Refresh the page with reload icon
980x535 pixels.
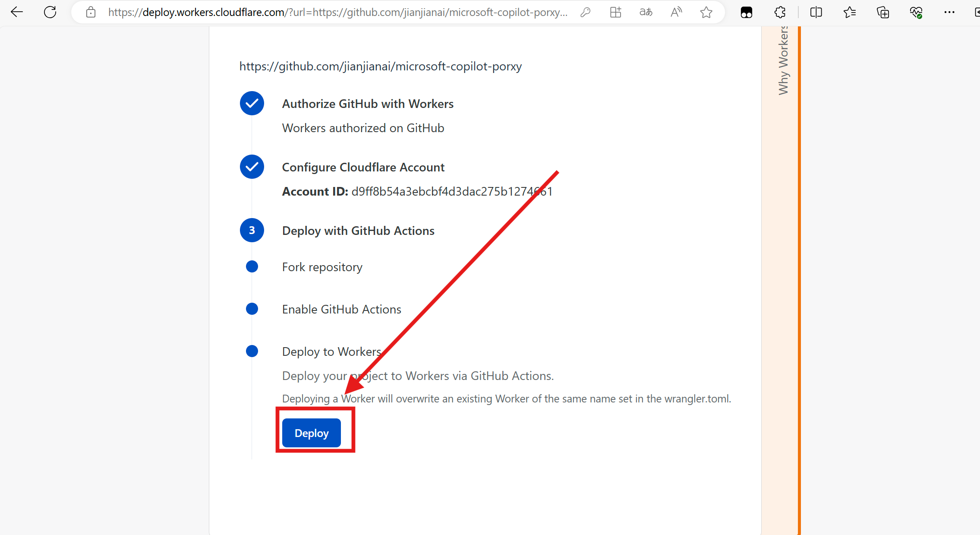pyautogui.click(x=50, y=12)
